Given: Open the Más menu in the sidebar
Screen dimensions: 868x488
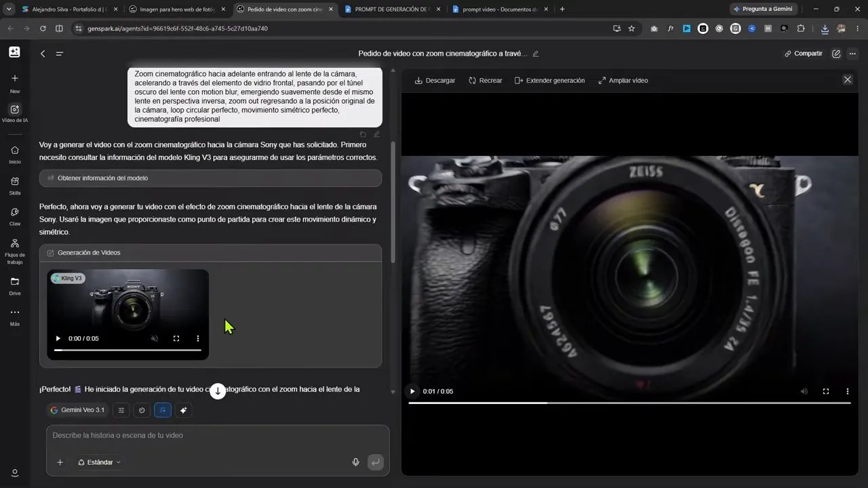Looking at the screenshot, I should [x=15, y=317].
